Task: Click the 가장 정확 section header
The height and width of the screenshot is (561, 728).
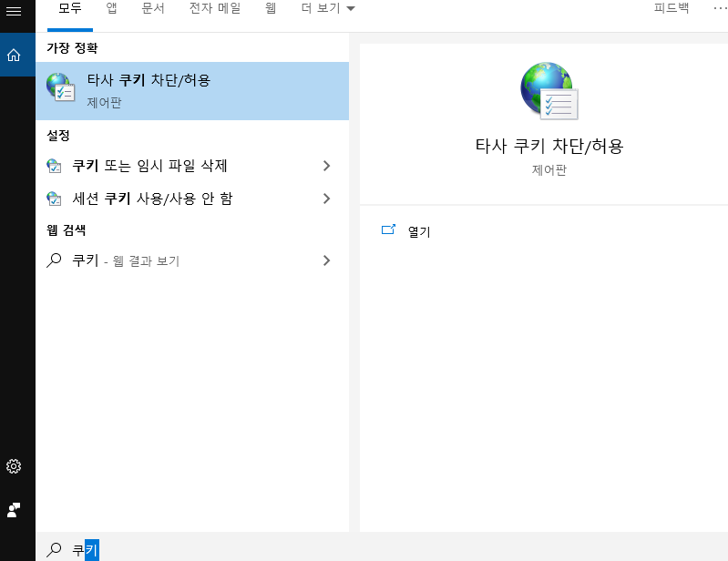Action: click(72, 47)
